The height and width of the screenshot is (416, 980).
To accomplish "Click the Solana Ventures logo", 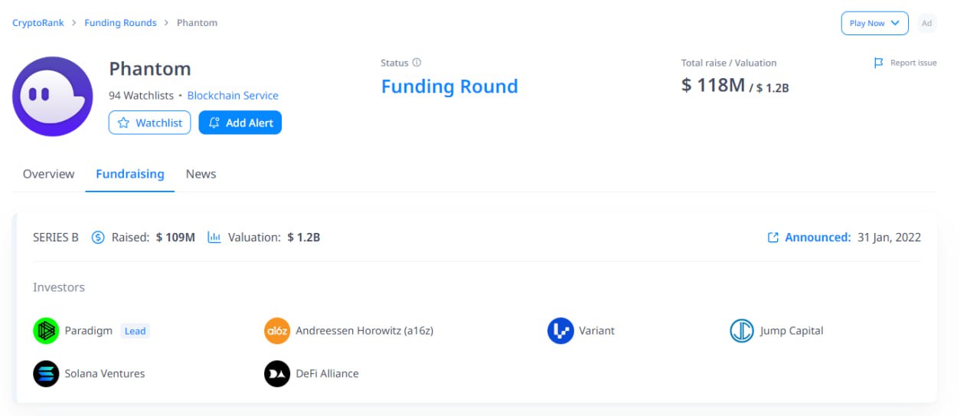I will point(46,374).
